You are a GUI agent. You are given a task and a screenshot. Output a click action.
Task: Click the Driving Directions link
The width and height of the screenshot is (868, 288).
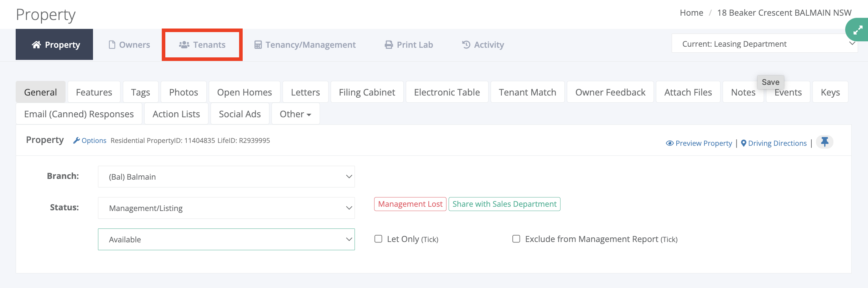(777, 143)
